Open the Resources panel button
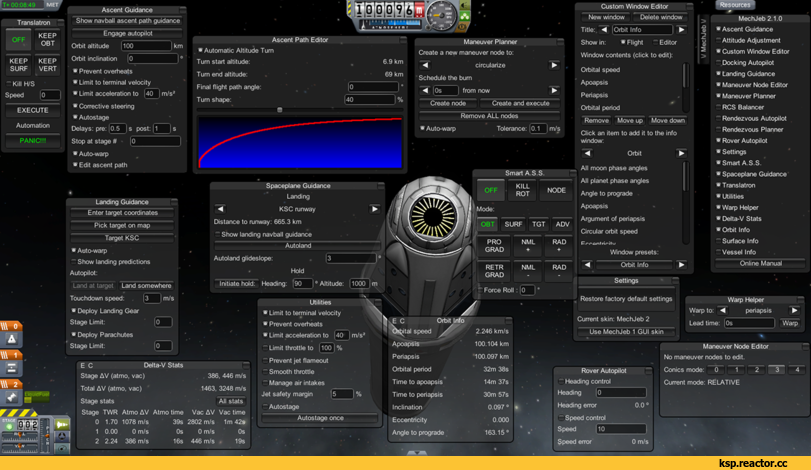This screenshot has height=470, width=811. 735,5
